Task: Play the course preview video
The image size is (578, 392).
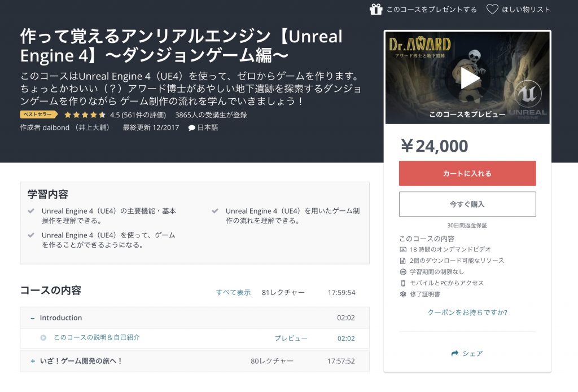Action: pyautogui.click(x=467, y=78)
